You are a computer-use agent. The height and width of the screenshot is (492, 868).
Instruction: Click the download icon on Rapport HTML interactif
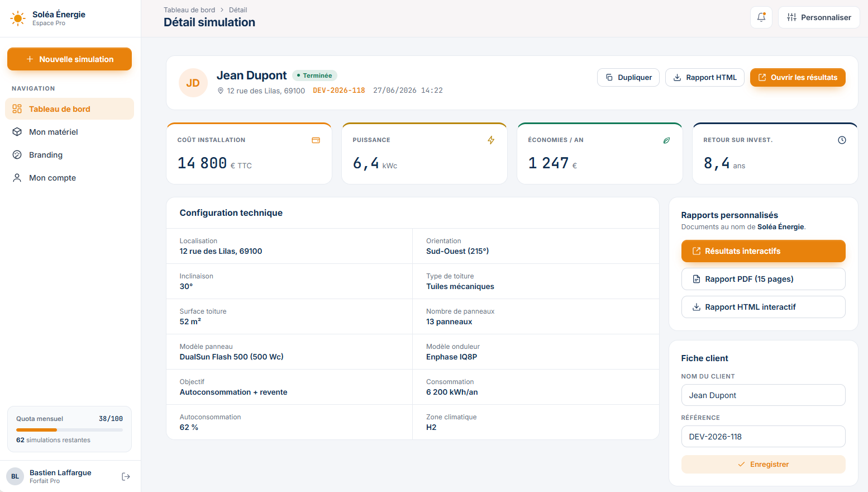click(697, 307)
